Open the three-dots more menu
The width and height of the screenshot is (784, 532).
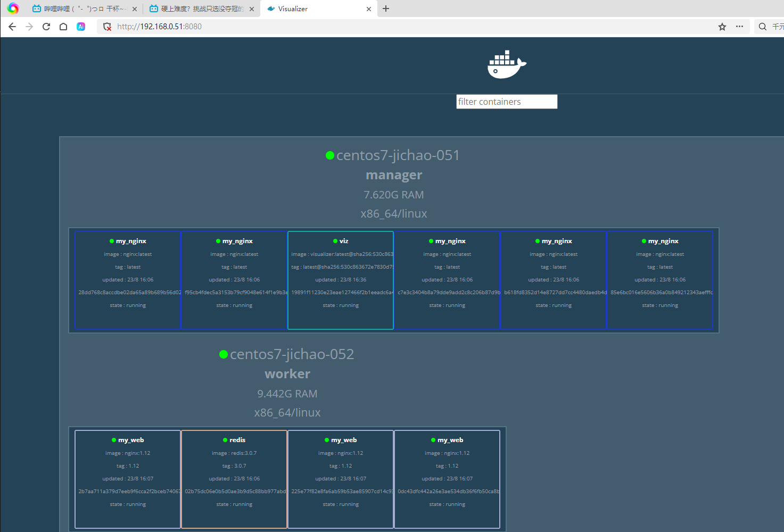(739, 27)
